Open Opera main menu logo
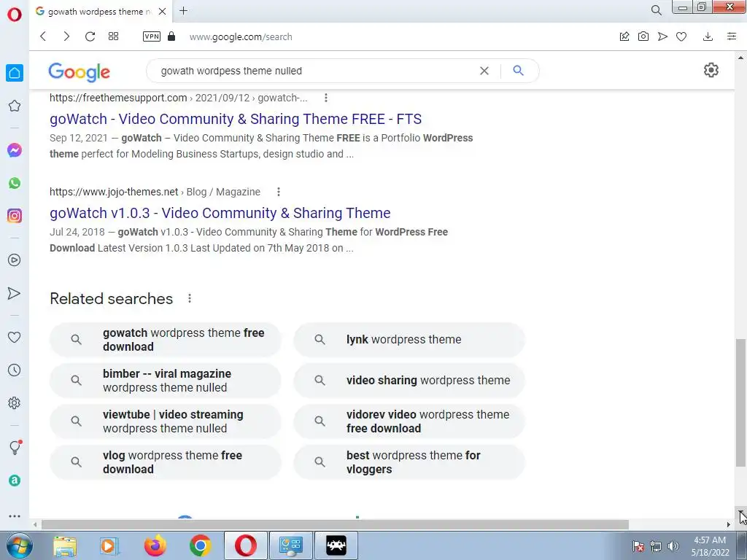The image size is (747, 560). [x=15, y=15]
